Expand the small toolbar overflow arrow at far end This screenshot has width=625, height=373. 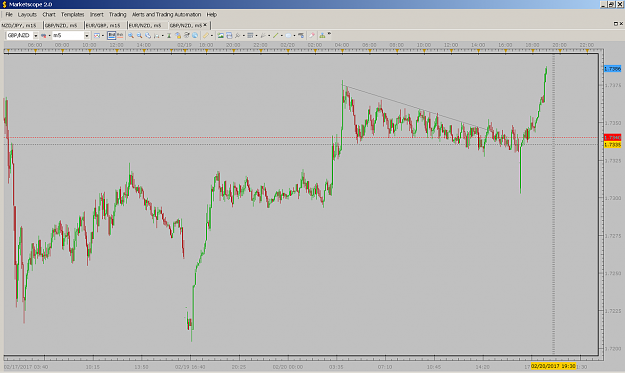329,34
